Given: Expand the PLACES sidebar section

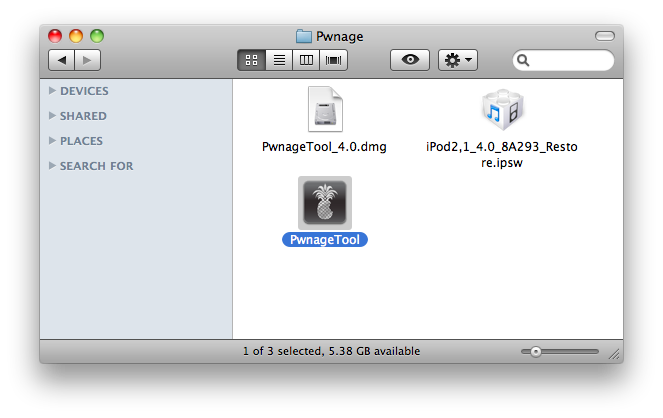Looking at the screenshot, I should [x=52, y=140].
